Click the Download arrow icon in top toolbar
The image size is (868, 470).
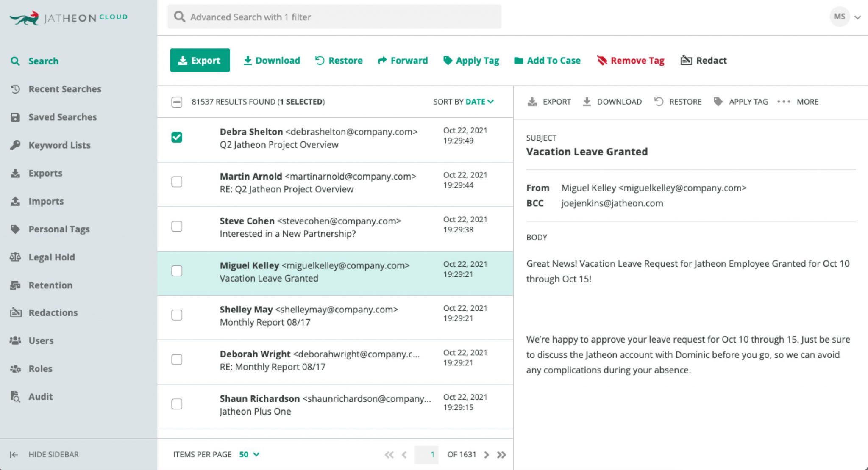point(248,61)
